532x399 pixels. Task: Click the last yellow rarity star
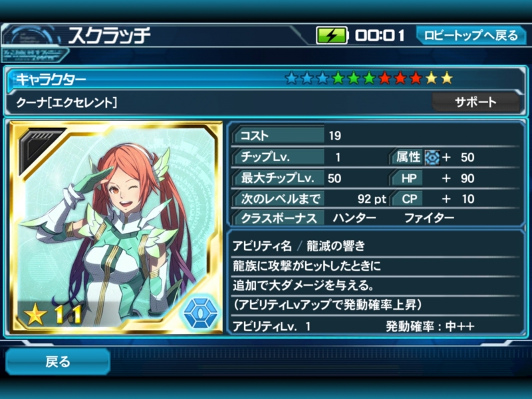coord(447,78)
